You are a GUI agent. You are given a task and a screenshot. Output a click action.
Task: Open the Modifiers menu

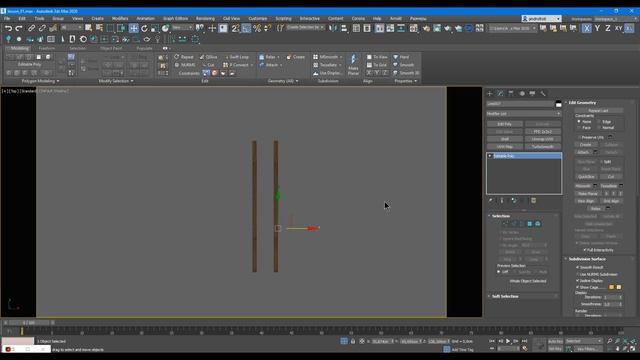[x=120, y=18]
